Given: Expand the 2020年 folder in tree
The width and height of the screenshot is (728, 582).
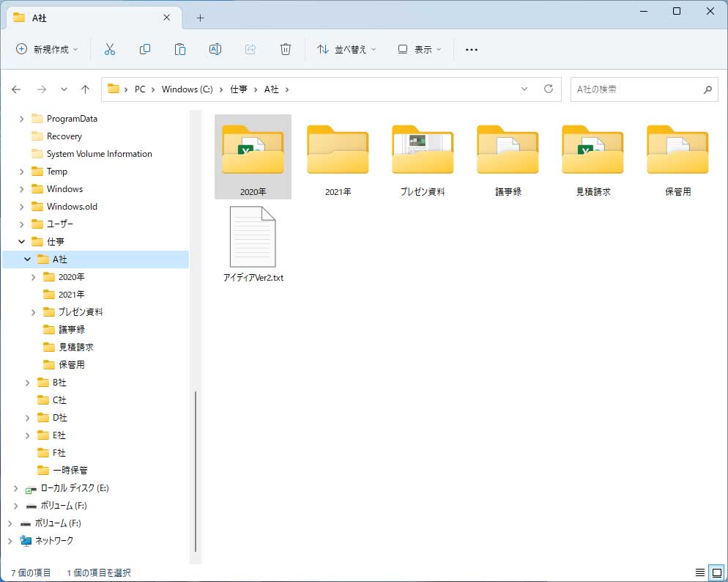Looking at the screenshot, I should (x=34, y=277).
